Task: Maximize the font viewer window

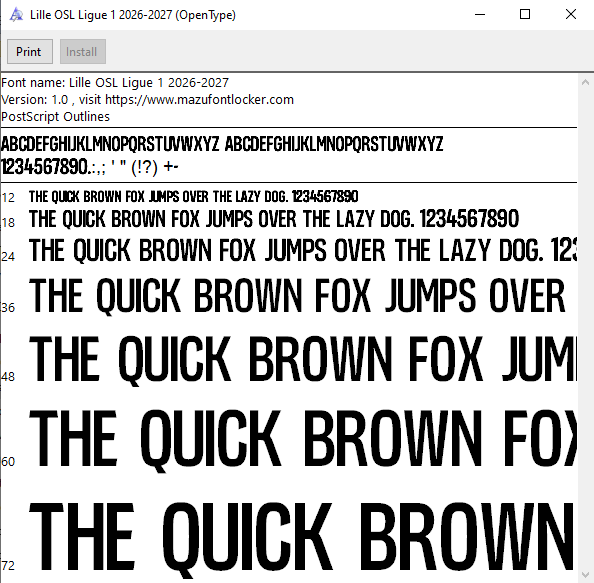Action: tap(525, 15)
